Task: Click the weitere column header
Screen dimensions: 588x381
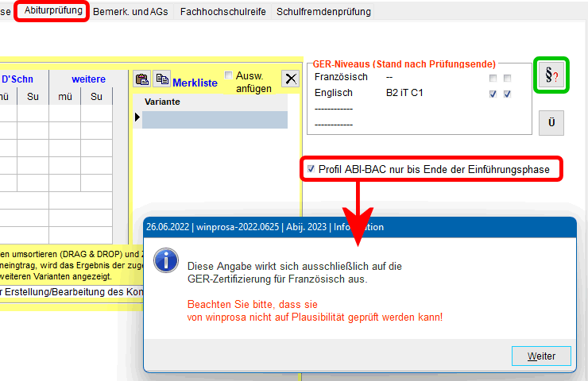Action: pos(88,79)
